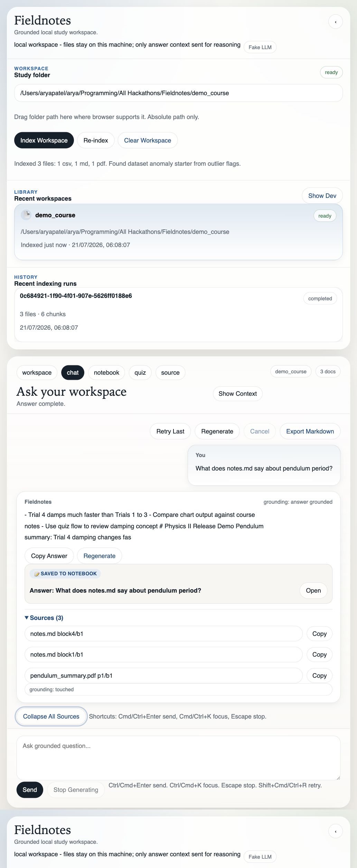The image size is (357, 868).
Task: Toggle Show Context view
Action: (237, 394)
